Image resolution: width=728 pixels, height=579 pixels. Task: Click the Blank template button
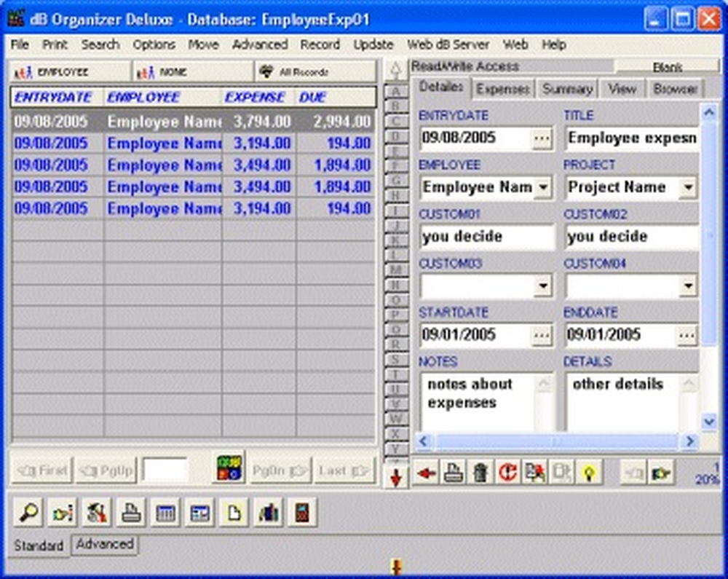667,67
